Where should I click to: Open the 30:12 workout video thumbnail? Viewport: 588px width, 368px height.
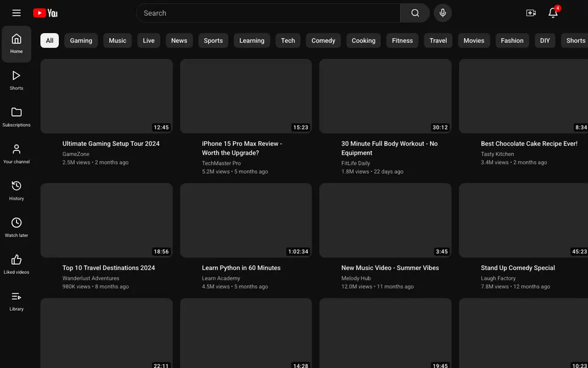click(385, 96)
